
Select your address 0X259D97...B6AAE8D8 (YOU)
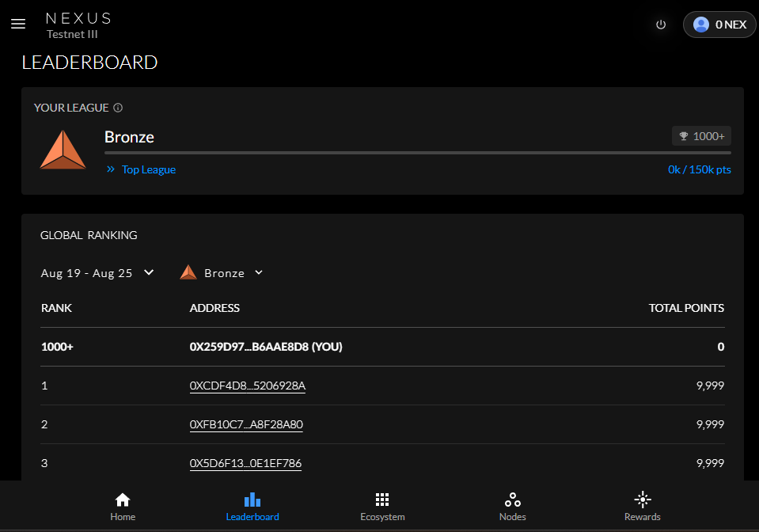[x=266, y=347]
